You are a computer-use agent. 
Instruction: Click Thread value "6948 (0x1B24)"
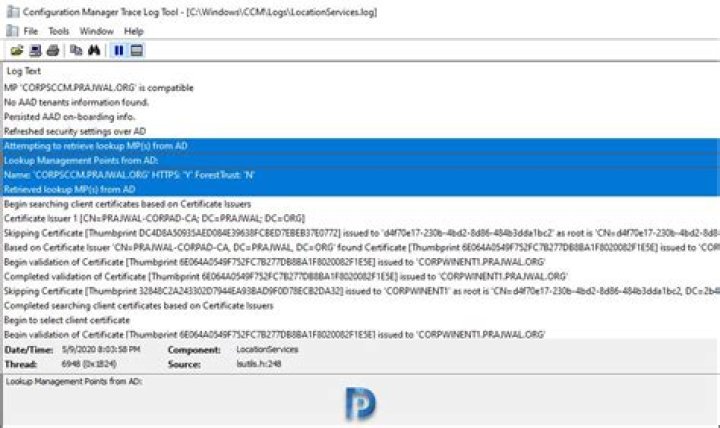pyautogui.click(x=89, y=364)
